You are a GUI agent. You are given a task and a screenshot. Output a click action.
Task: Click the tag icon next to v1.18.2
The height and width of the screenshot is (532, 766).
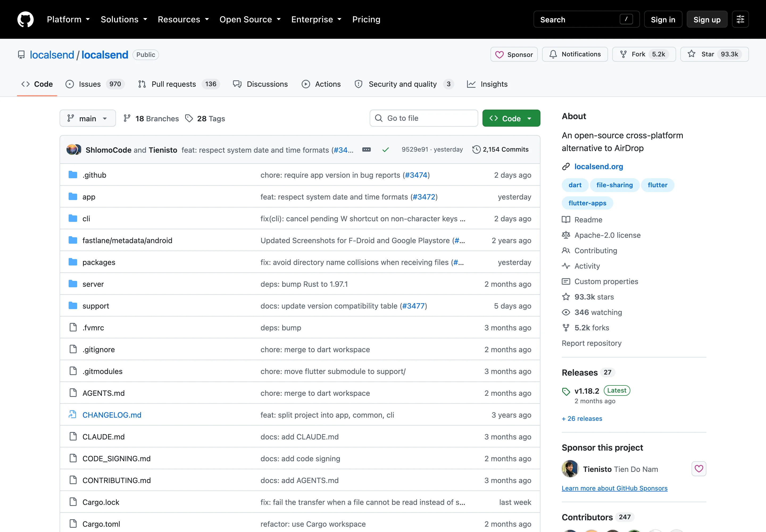tap(566, 391)
